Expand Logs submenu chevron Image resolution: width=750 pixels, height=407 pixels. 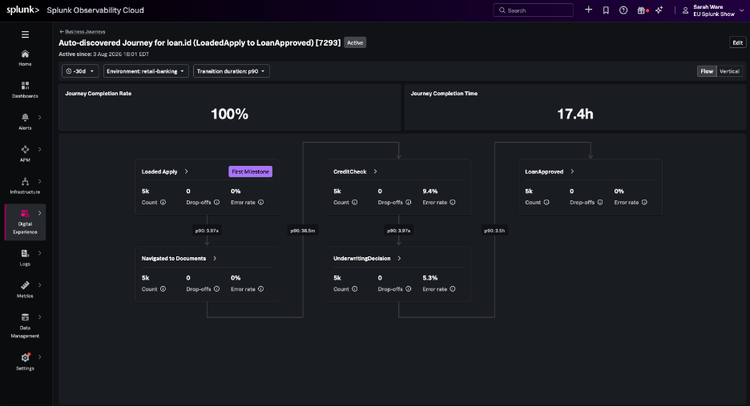pyautogui.click(x=40, y=253)
